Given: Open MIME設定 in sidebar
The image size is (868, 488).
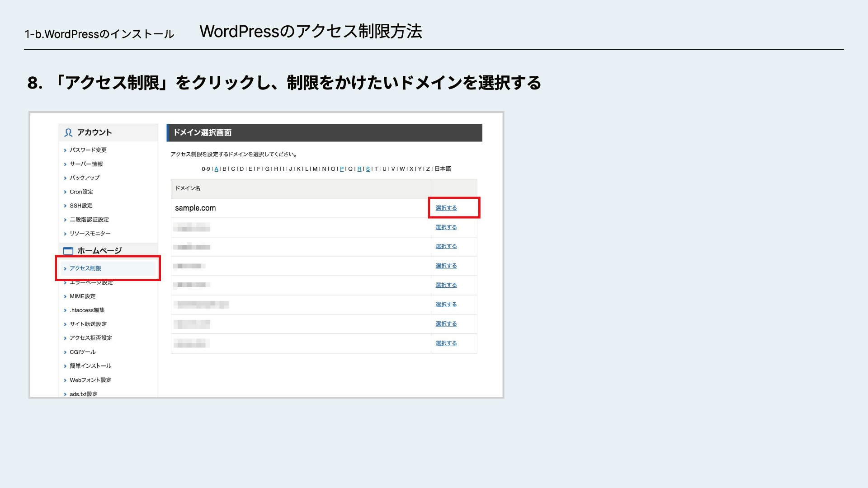Looking at the screenshot, I should [83, 296].
